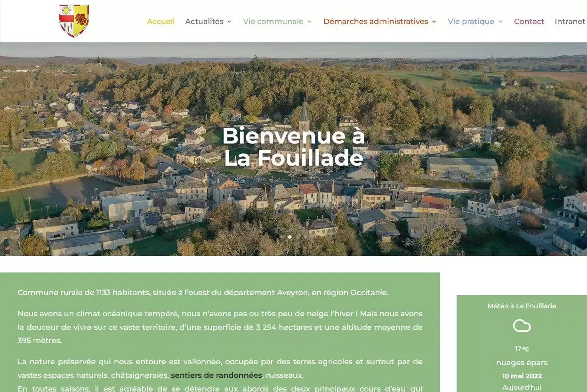Select the carousel navigation dot
The image size is (587, 392).
click(x=289, y=237)
